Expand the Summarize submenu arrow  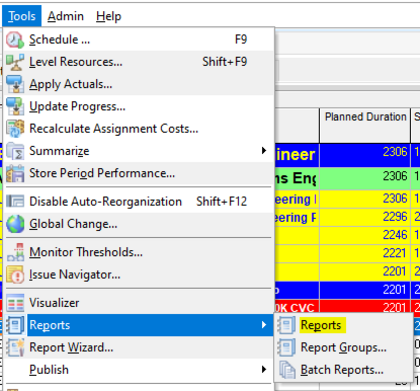[264, 151]
